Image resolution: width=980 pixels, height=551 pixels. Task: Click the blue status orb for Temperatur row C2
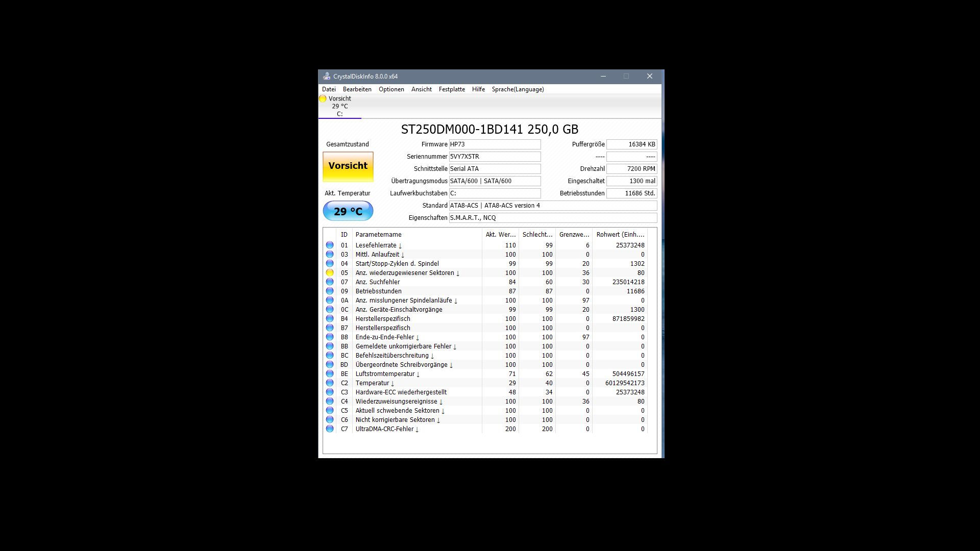pos(330,383)
